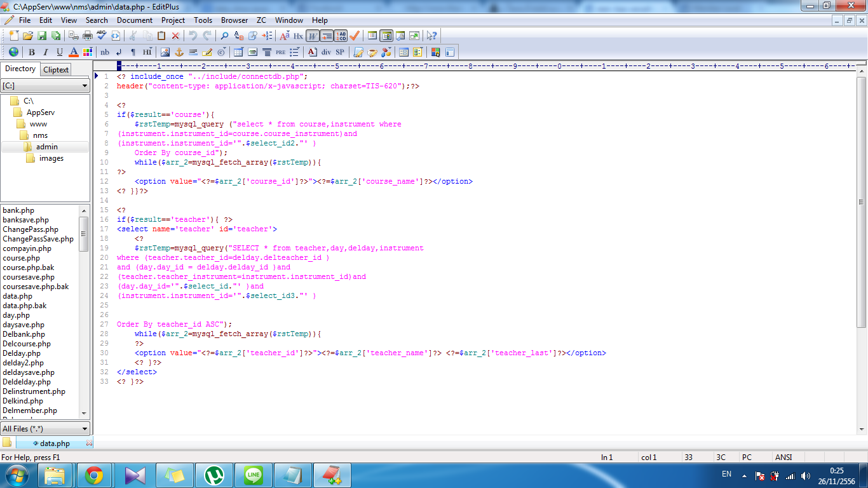Open the All Files (*.*) filter dropdown

click(x=45, y=429)
